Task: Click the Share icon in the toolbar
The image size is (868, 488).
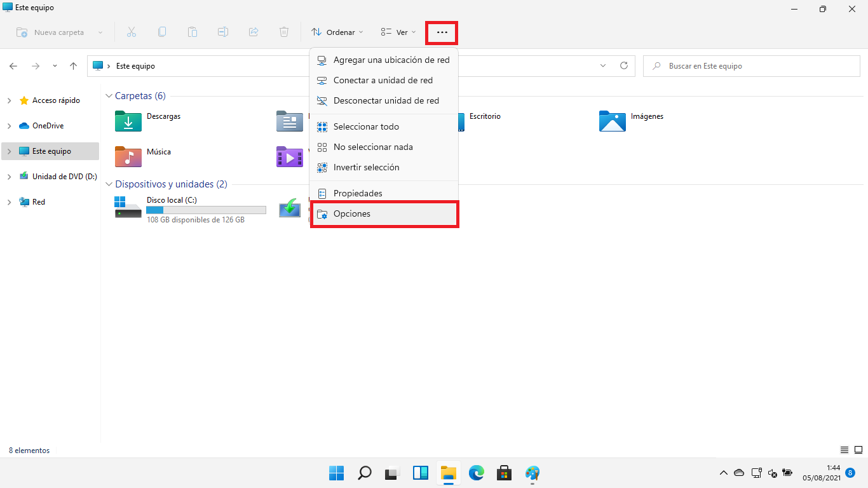Action: [x=254, y=31]
